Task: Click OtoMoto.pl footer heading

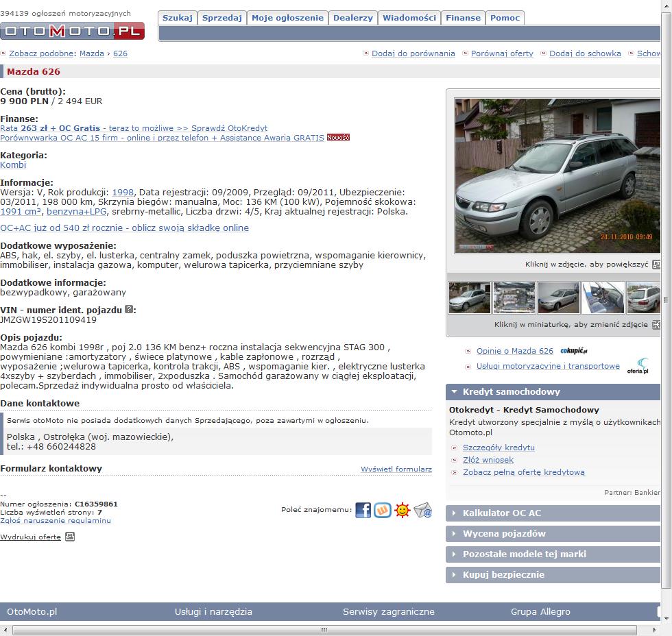Action: click(32, 611)
